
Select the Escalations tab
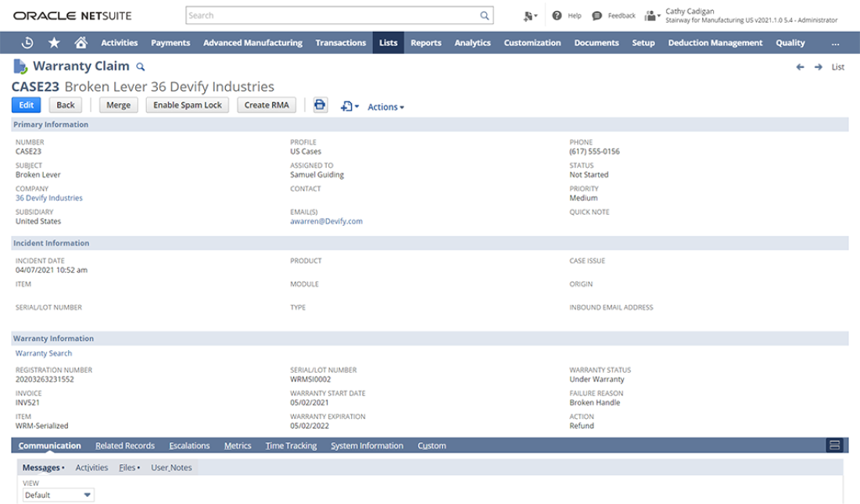(189, 445)
